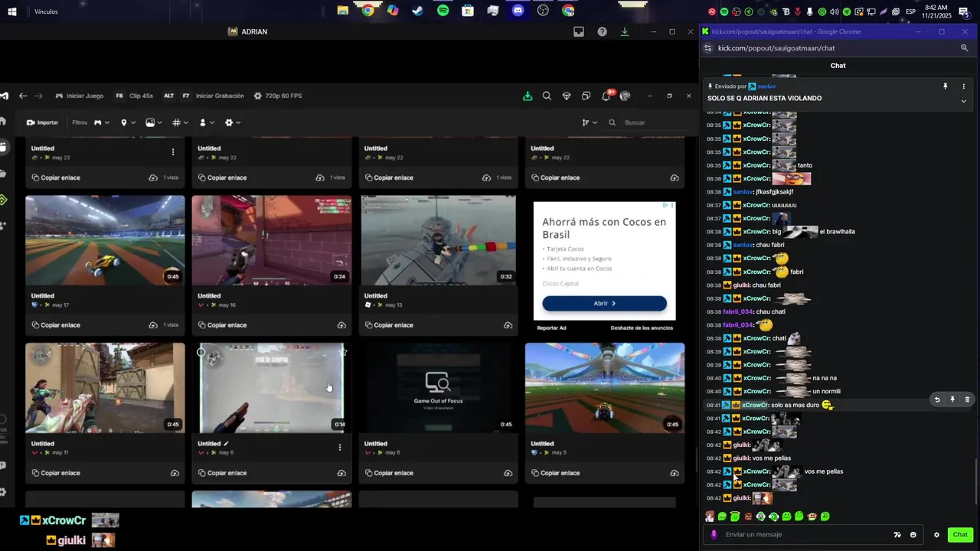This screenshot has height=551, width=980.
Task: Click the search magnifier in Medal top bar
Action: (547, 96)
